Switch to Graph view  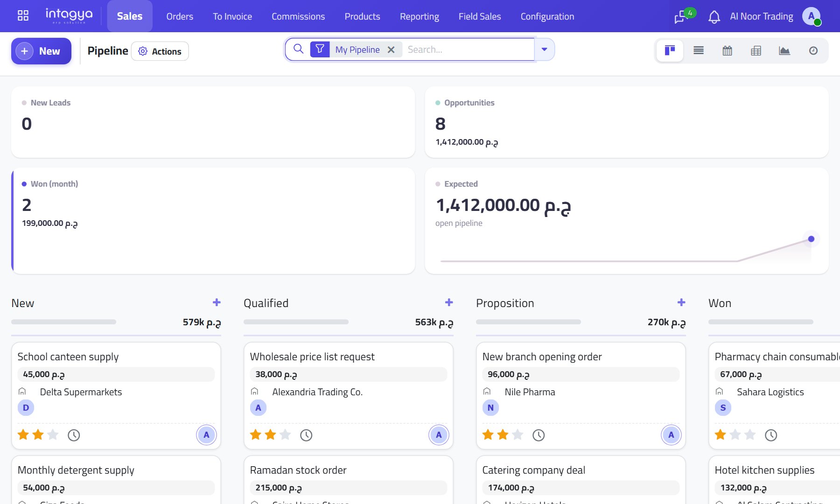coord(784,50)
